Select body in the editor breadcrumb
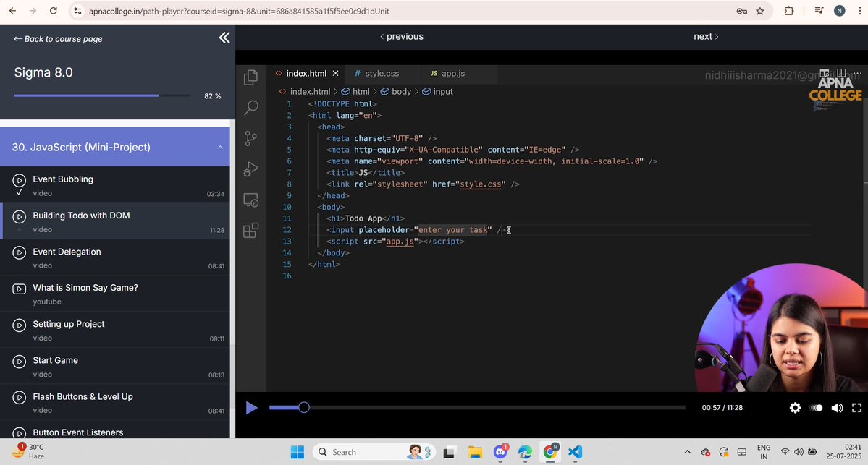Image resolution: width=868 pixels, height=465 pixels. click(396, 92)
